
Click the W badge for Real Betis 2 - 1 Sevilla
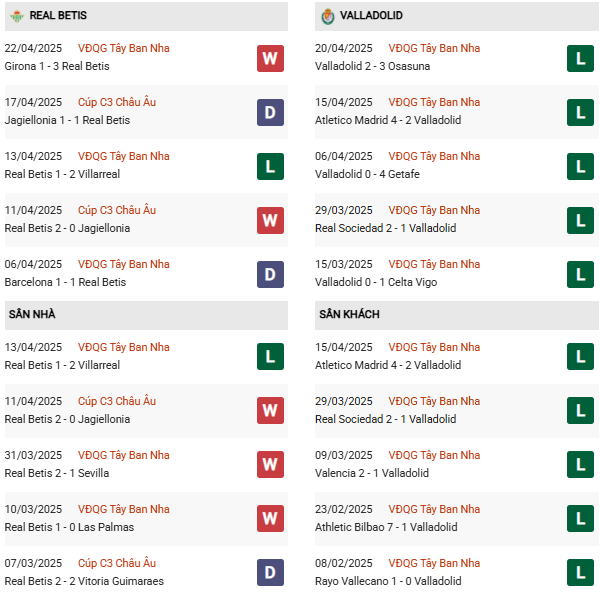click(270, 464)
